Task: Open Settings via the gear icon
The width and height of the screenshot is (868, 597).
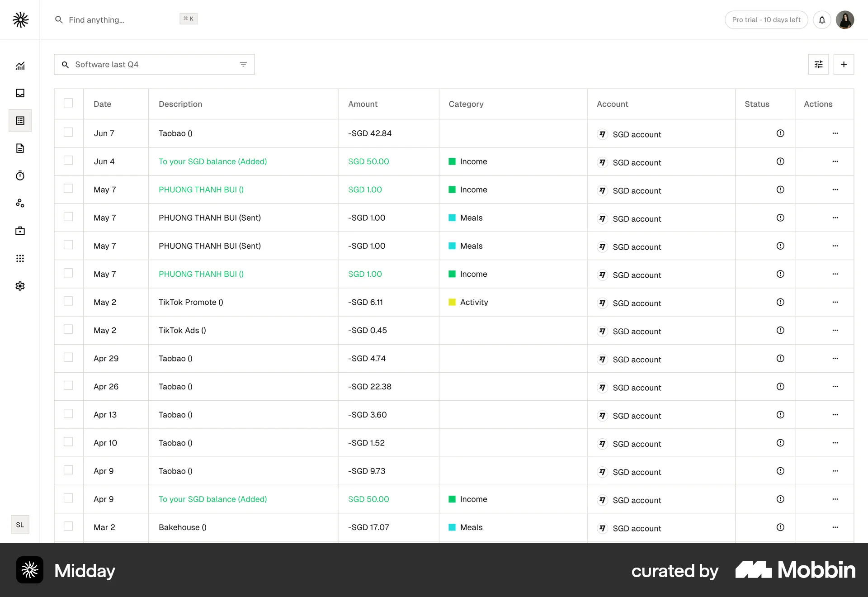Action: click(x=20, y=286)
